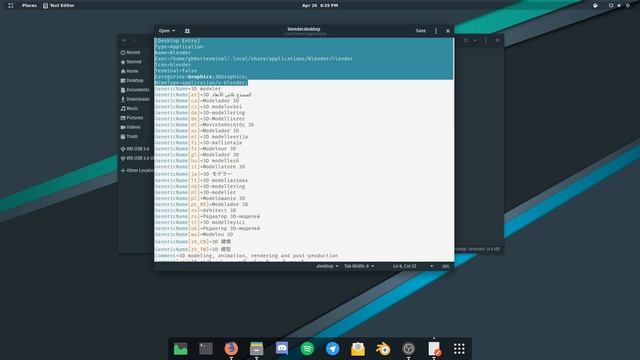Viewport: 640px width, 360px height.
Task: Select the second WD USB 3.0 drive
Action: click(x=137, y=158)
